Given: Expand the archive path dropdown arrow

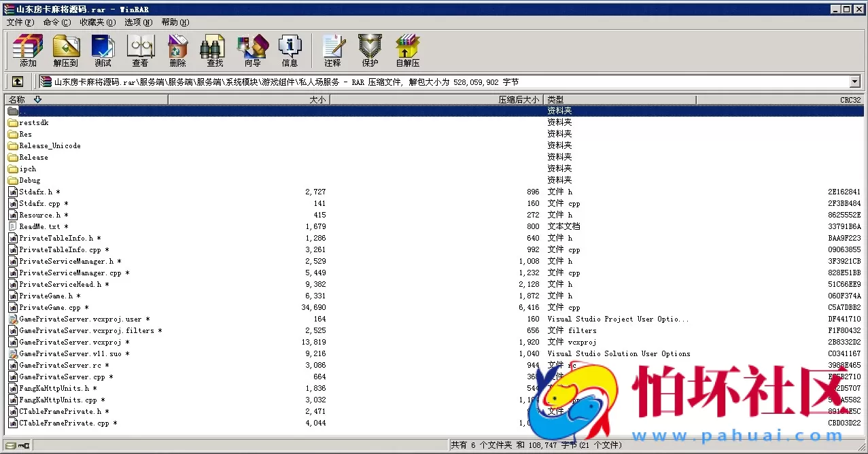Looking at the screenshot, I should [854, 82].
